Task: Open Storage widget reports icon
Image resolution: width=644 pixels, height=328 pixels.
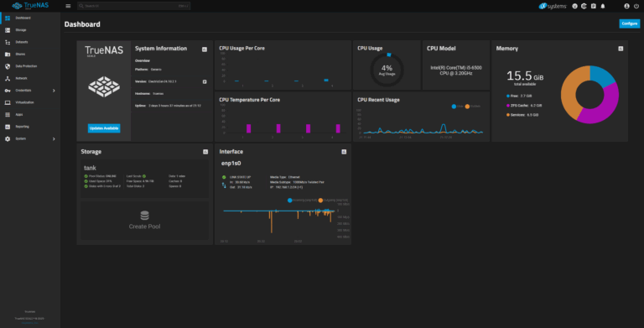Action: (205, 152)
